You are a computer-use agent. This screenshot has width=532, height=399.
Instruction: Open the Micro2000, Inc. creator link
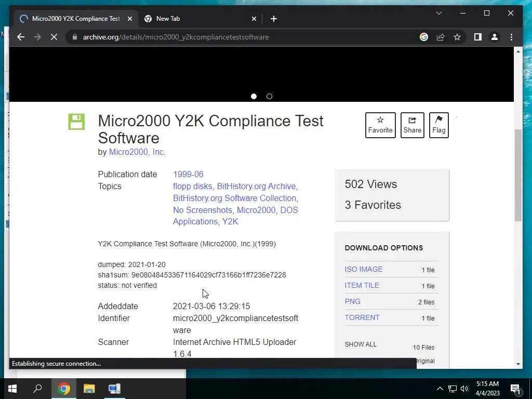[137, 152]
